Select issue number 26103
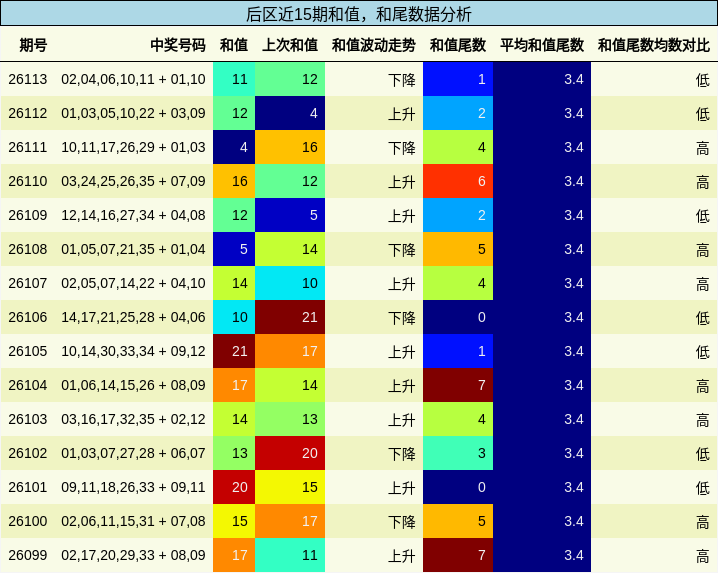718x573 pixels. tap(27, 419)
